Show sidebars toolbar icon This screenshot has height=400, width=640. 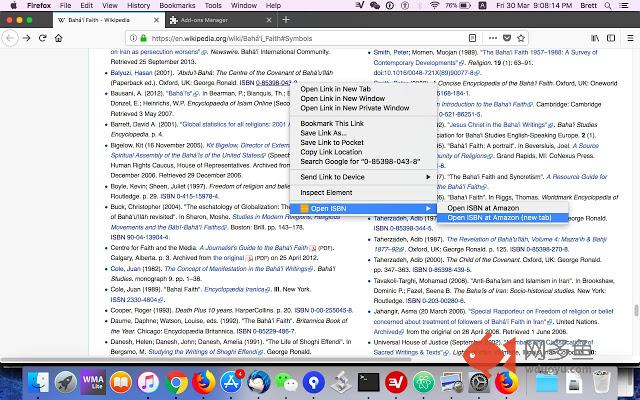point(611,38)
